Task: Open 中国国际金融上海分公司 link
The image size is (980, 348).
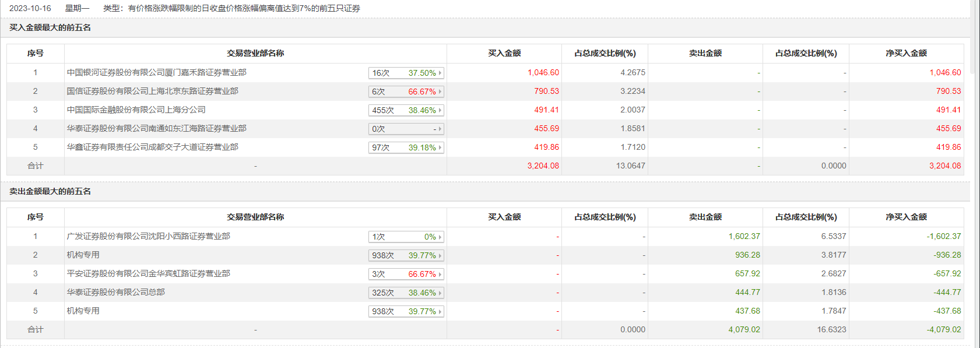Action: pos(136,110)
